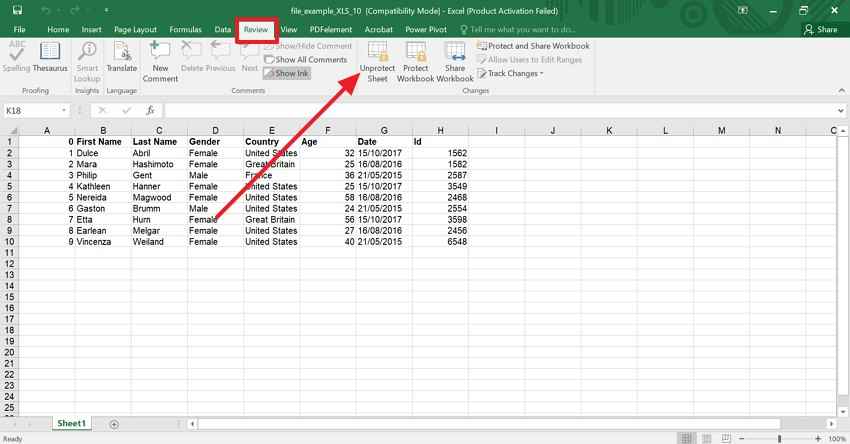The width and height of the screenshot is (850, 444).
Task: Switch to the Formulas tab
Action: pos(185,29)
